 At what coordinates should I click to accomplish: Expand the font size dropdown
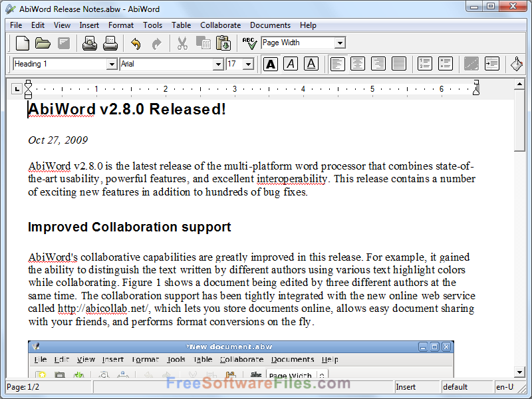point(248,64)
